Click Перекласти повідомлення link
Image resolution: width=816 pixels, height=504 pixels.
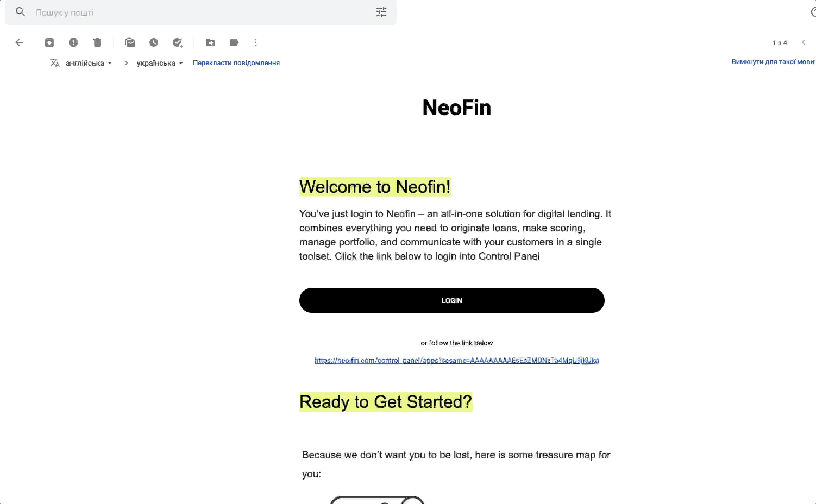[236, 63]
